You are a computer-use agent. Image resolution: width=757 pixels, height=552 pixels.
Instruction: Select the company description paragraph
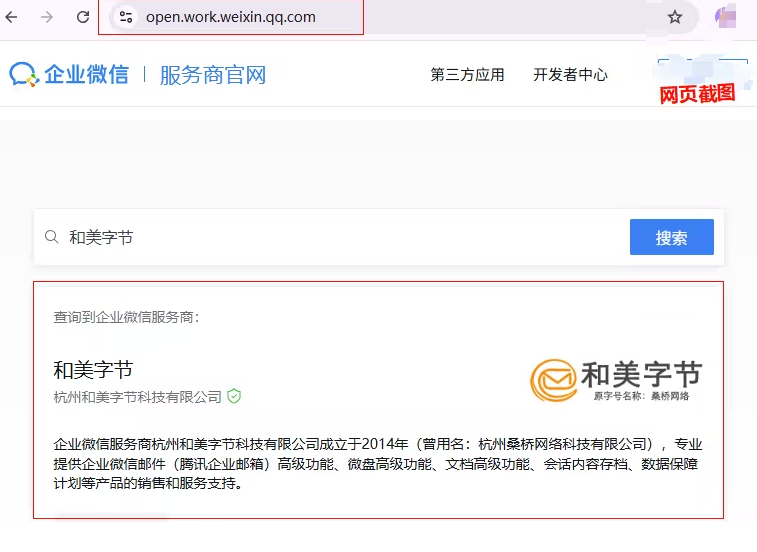point(378,464)
